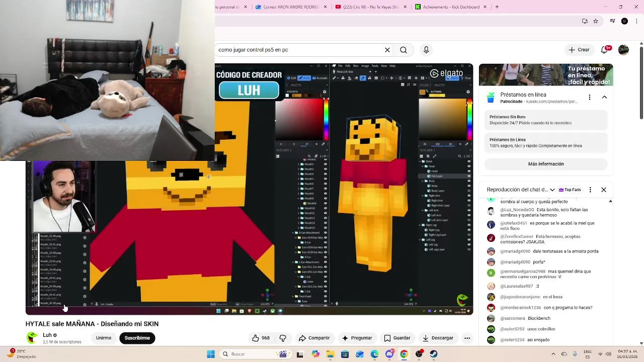This screenshot has width=644, height=362.
Task: Open Chrome three-dot menu
Action: (637, 21)
